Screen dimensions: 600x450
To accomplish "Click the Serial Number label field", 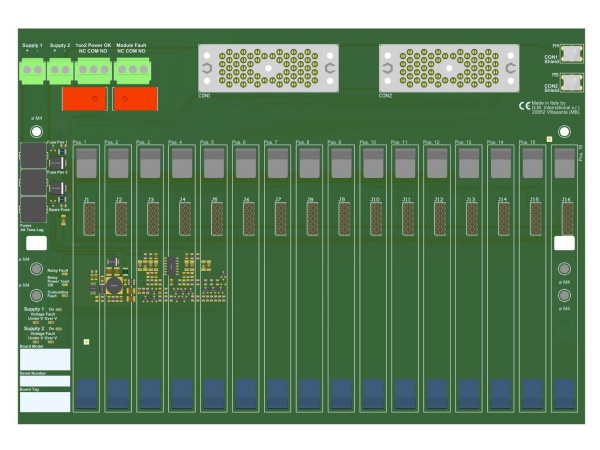I will (x=45, y=381).
